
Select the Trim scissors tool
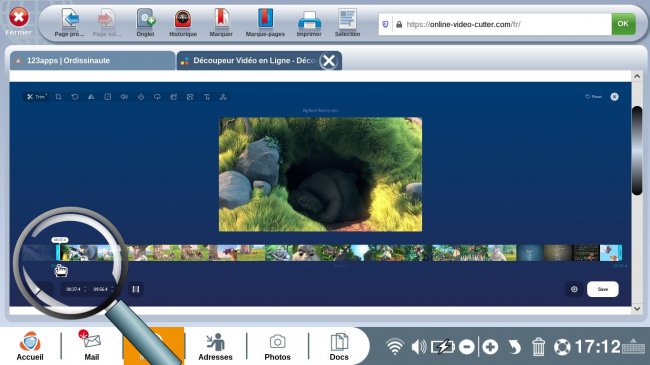[36, 97]
